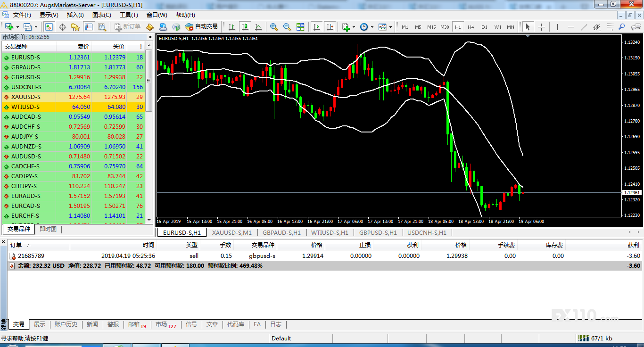Zoom in on the chart
Screen dimensions: 644x347
point(273,27)
